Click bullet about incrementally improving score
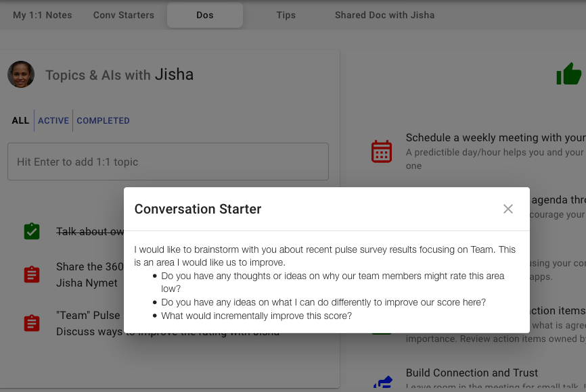The width and height of the screenshot is (586, 392). [256, 316]
